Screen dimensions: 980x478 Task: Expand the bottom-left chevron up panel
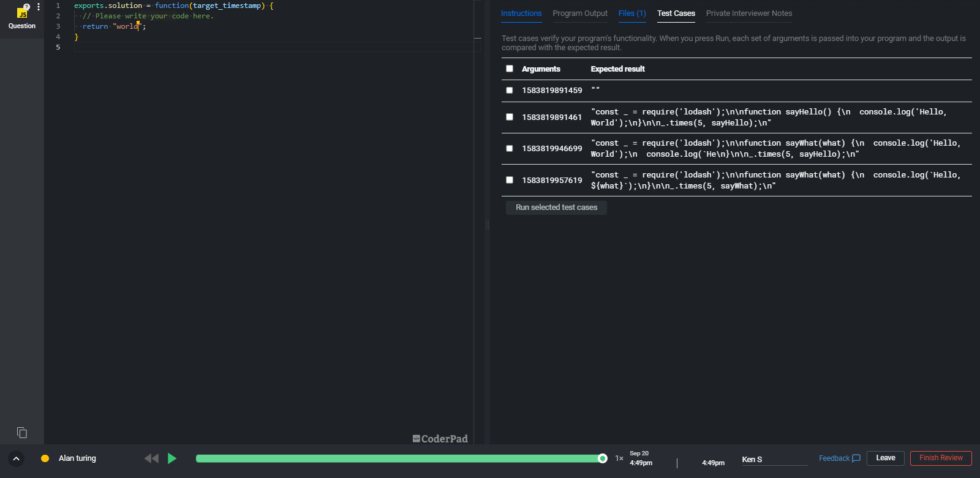(17, 458)
